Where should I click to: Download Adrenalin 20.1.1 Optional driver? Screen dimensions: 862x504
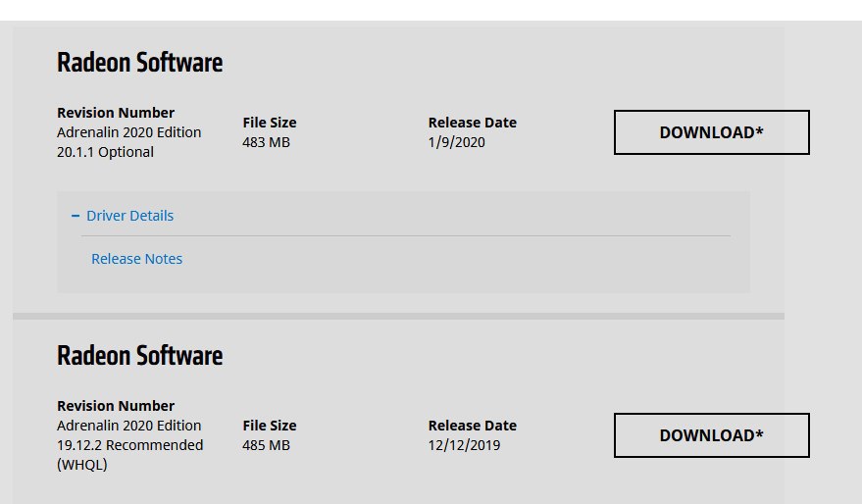tap(711, 132)
